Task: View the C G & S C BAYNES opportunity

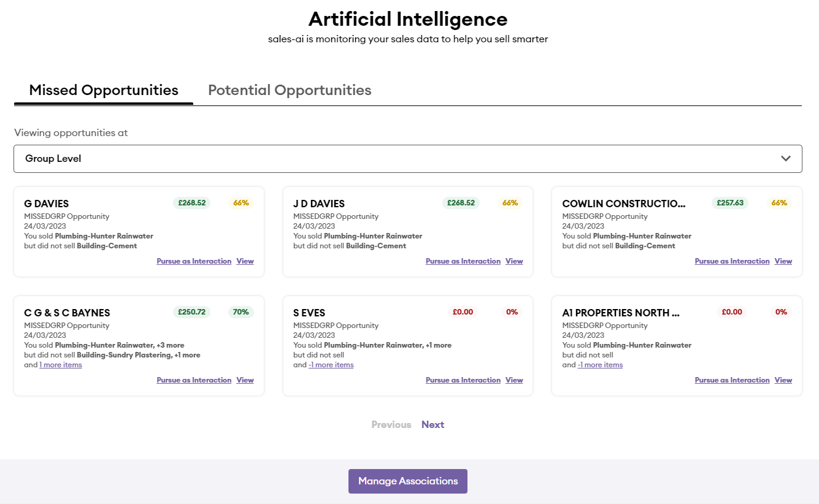Action: tap(245, 380)
